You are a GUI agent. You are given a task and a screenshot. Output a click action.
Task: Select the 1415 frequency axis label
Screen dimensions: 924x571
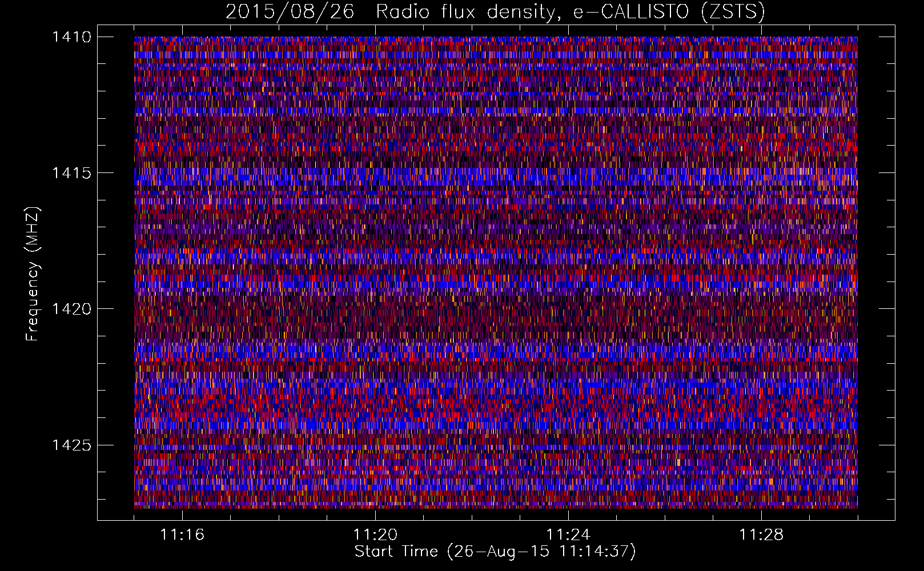[x=71, y=173]
